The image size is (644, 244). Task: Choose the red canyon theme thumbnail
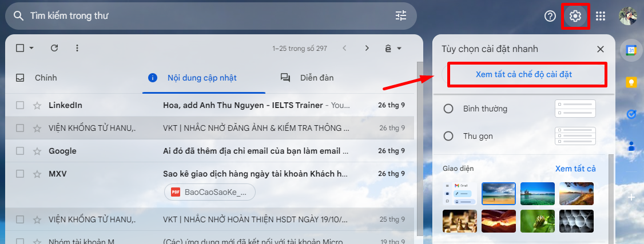pyautogui.click(x=499, y=221)
